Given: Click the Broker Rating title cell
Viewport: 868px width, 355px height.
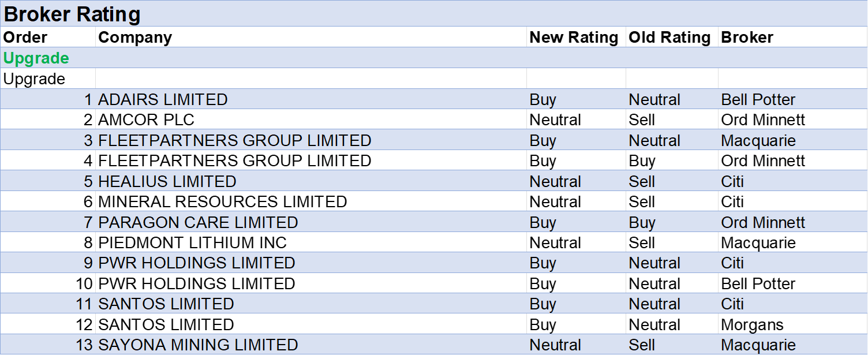Looking at the screenshot, I should [x=72, y=14].
